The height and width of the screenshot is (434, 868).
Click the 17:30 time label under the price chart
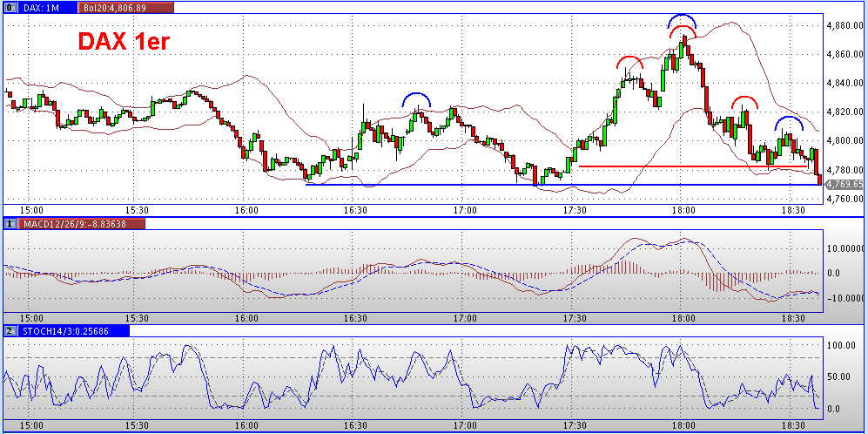[x=575, y=210]
